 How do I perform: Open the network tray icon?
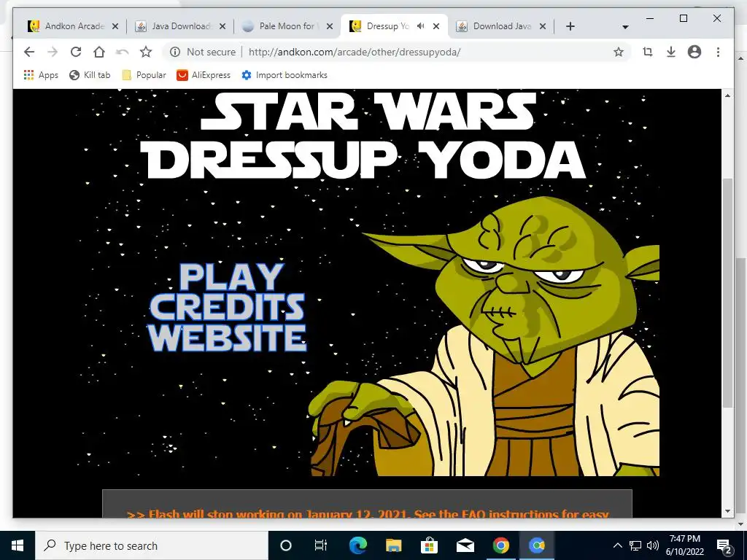tap(635, 545)
